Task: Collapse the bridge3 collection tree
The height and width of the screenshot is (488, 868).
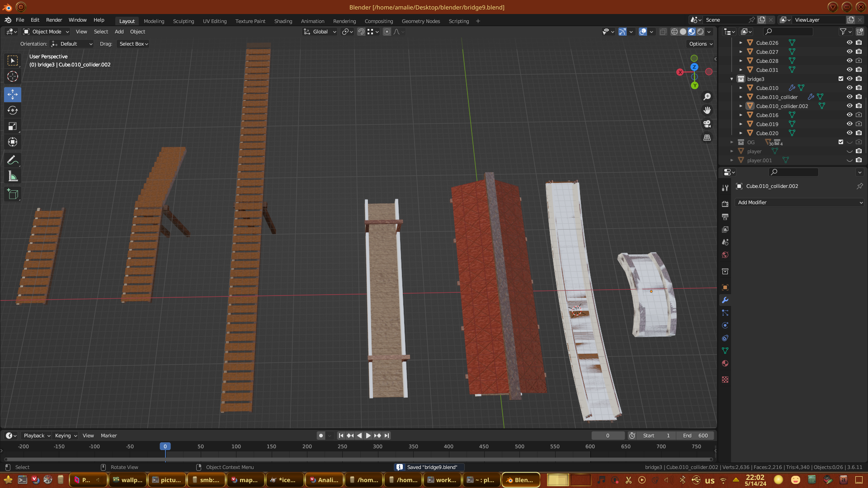Action: [732, 79]
